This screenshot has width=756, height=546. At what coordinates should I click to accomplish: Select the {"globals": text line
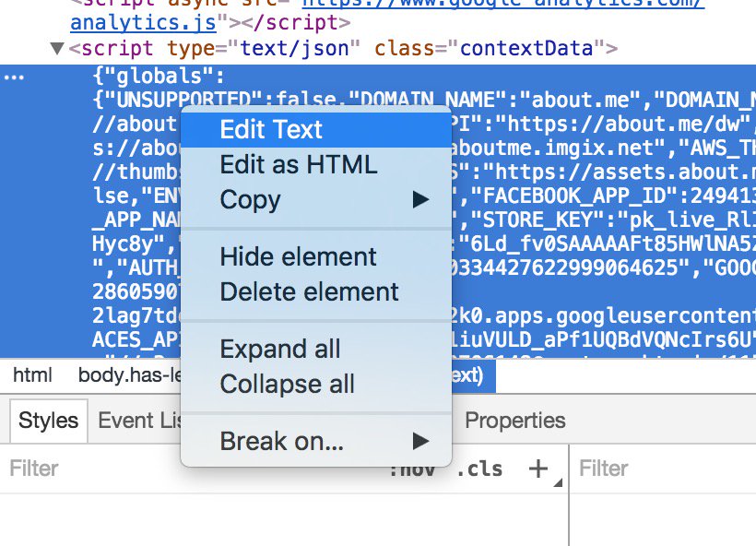(159, 77)
